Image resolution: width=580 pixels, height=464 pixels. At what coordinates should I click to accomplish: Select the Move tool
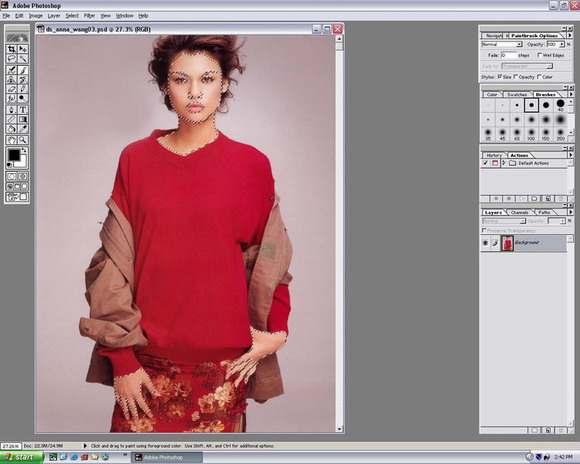pos(23,49)
